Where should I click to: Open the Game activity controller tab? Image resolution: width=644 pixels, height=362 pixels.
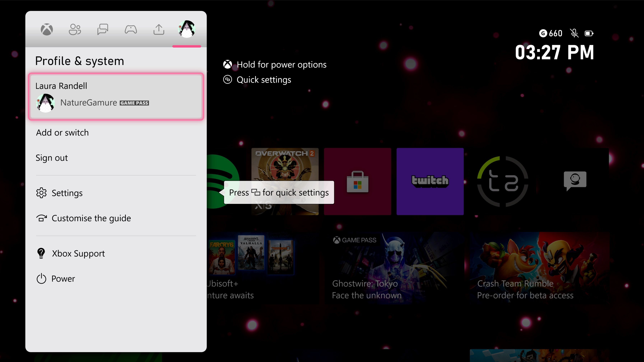(131, 29)
